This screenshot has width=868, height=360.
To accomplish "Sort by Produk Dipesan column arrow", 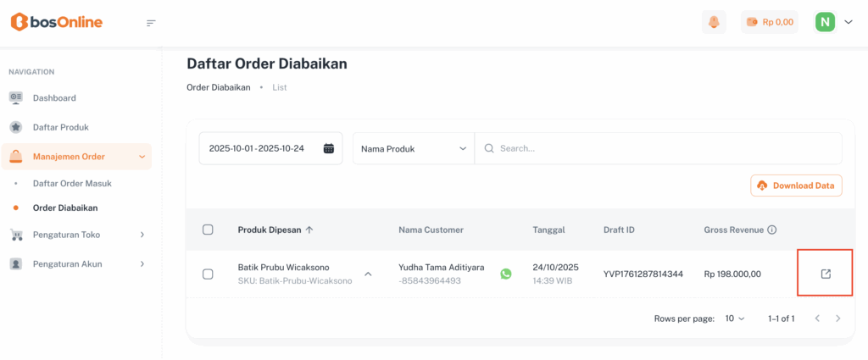I will [x=309, y=230].
